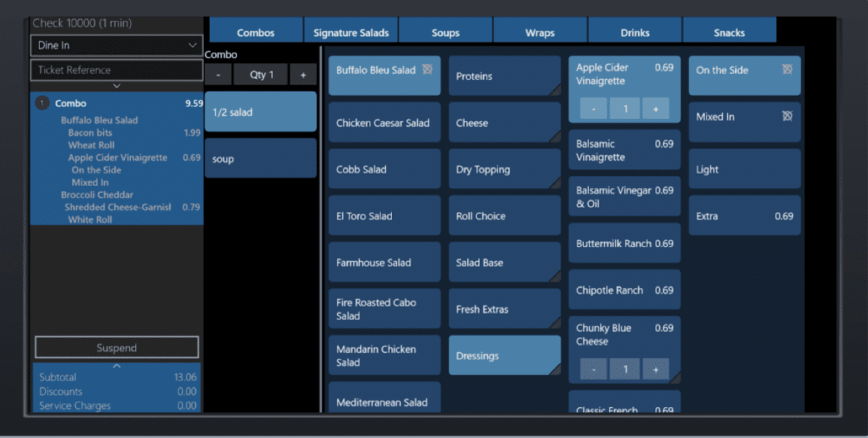Click the exclusion icon on "Mixed In"

coord(787,116)
